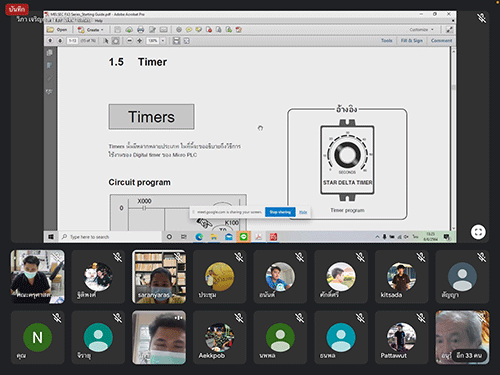This screenshot has height=375, width=500.
Task: Select Aekkpob participant tile
Action: 220,337
